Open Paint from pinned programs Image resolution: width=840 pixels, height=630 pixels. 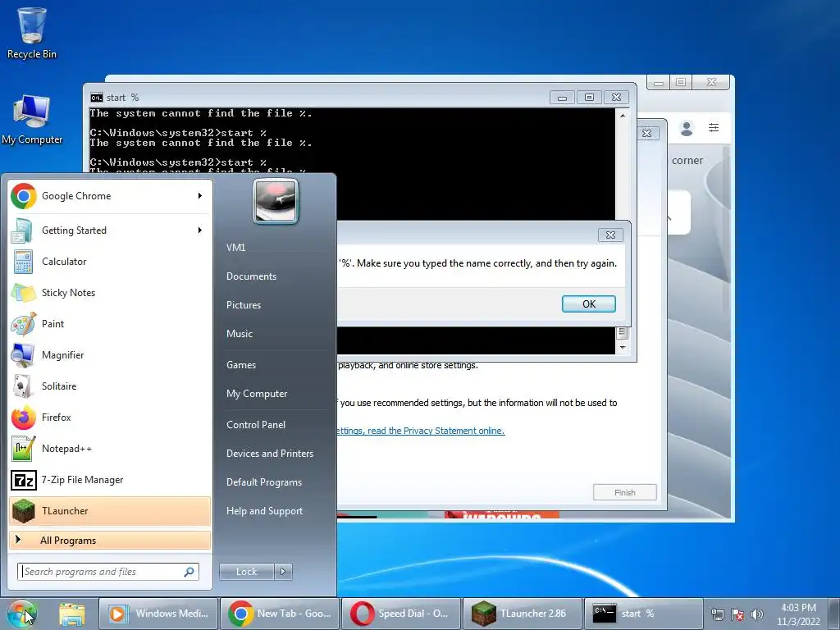(110, 323)
